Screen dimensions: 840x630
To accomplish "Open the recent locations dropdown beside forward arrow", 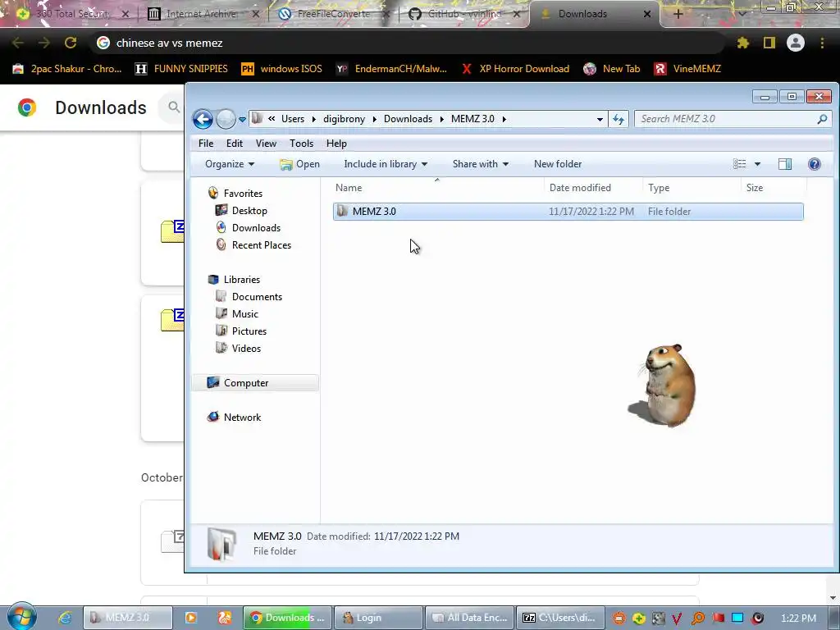I will click(242, 119).
